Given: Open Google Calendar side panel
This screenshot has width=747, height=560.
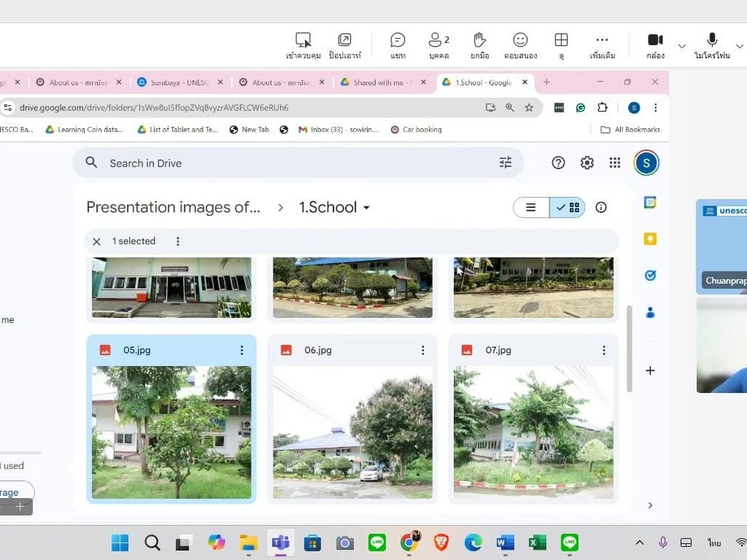Looking at the screenshot, I should pos(650,203).
